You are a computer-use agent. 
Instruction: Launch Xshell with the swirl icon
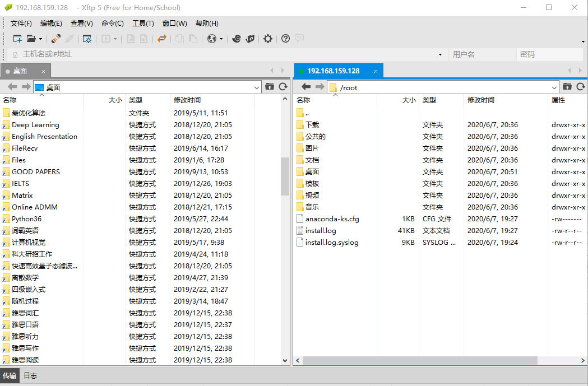237,39
